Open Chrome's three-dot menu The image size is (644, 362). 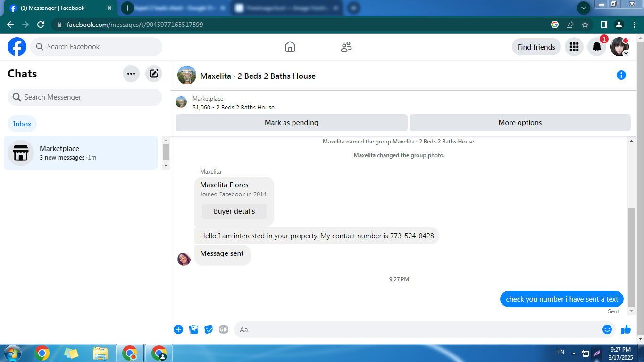coord(634,25)
